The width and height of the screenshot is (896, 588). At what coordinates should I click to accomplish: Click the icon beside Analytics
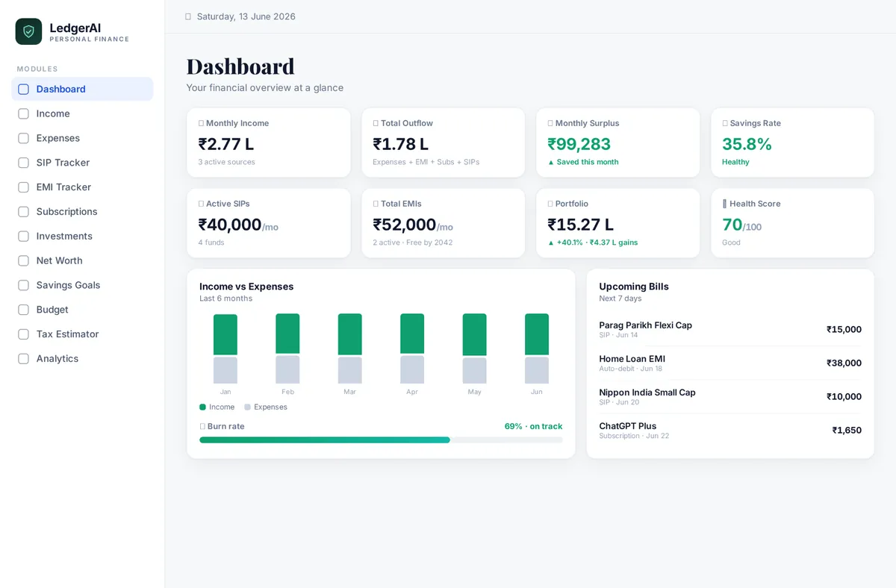click(x=23, y=358)
